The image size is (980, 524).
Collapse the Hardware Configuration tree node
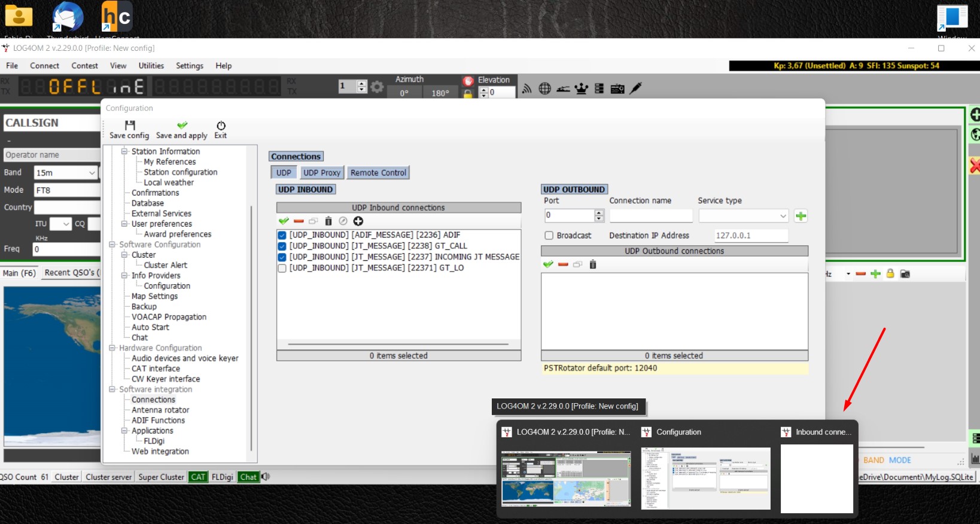pyautogui.click(x=112, y=348)
